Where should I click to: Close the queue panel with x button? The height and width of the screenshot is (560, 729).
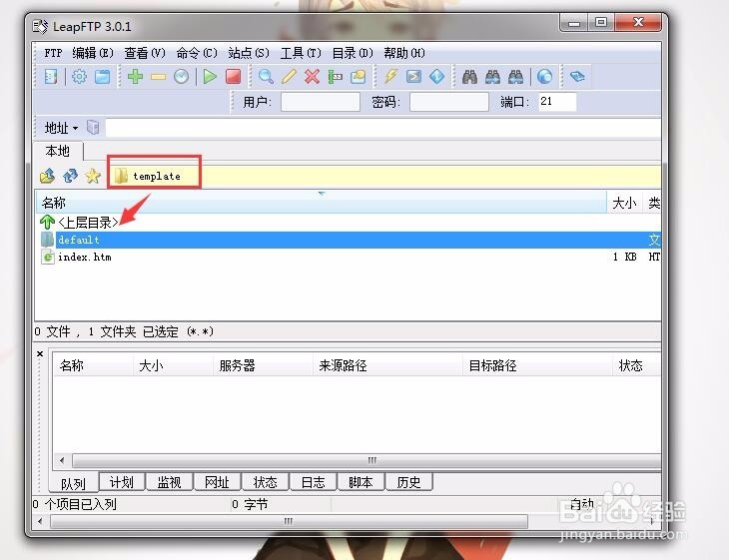(40, 353)
